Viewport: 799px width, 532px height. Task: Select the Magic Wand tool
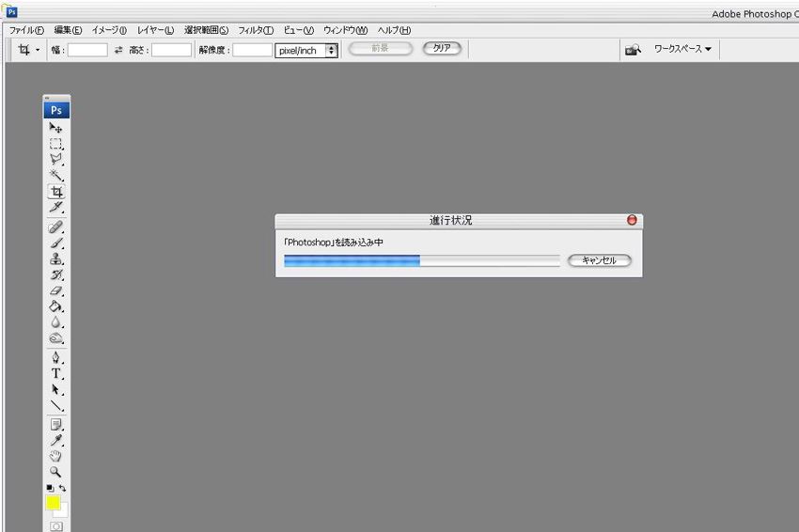pos(56,175)
